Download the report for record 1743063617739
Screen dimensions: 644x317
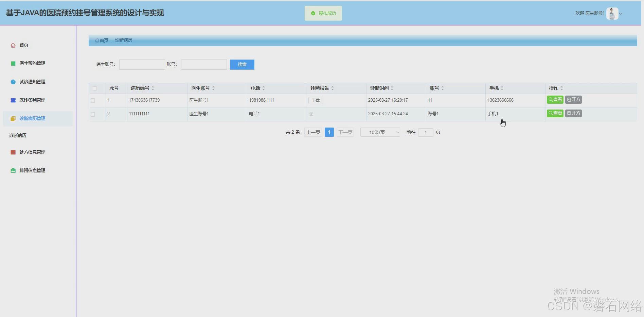click(316, 100)
